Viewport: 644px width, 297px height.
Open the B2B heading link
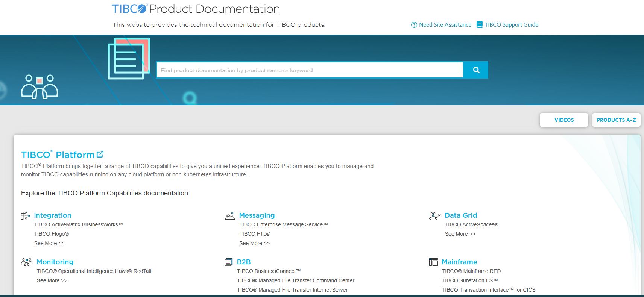coord(244,262)
